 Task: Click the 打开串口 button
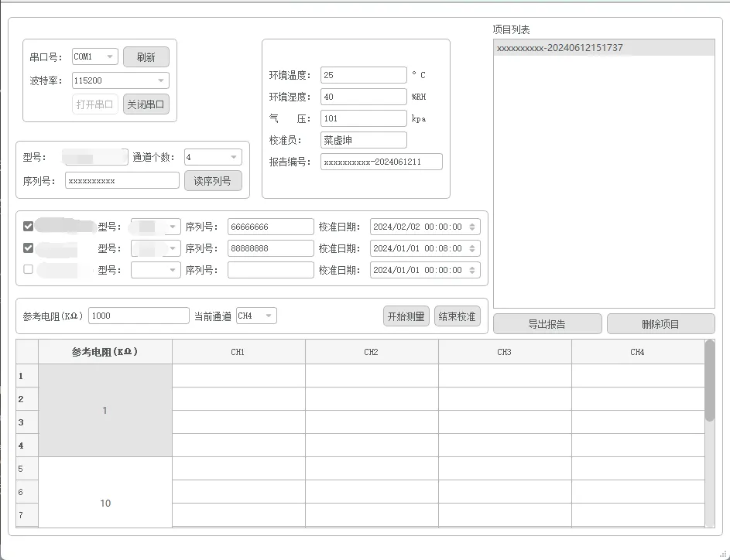click(x=95, y=104)
